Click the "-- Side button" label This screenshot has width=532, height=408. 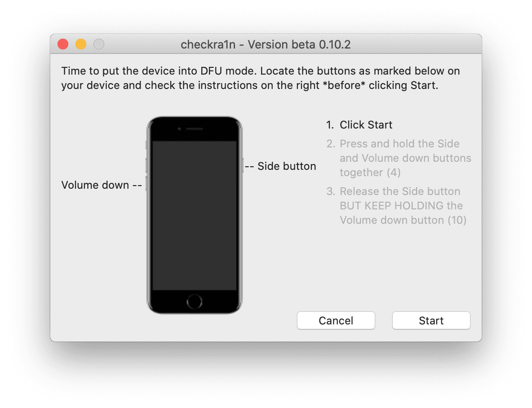click(x=281, y=166)
